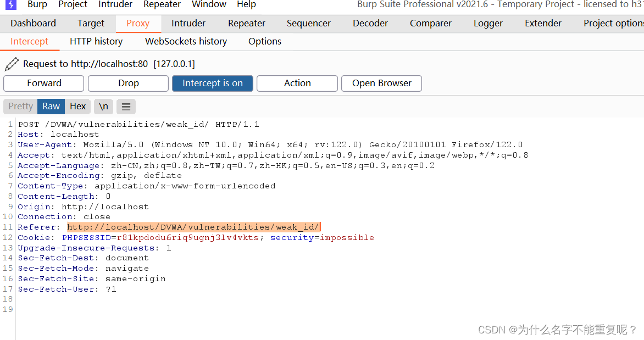Open the Repeater menu in menu bar

tap(162, 4)
